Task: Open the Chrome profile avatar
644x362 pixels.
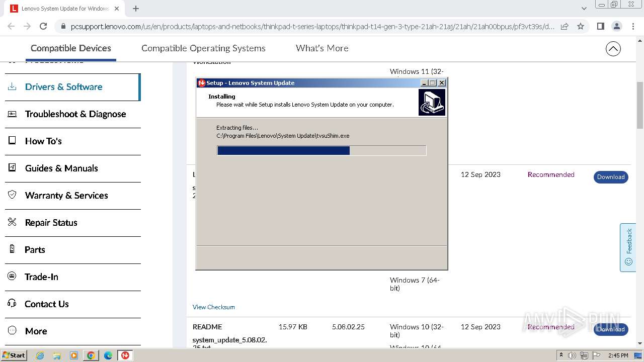Action: (x=616, y=26)
